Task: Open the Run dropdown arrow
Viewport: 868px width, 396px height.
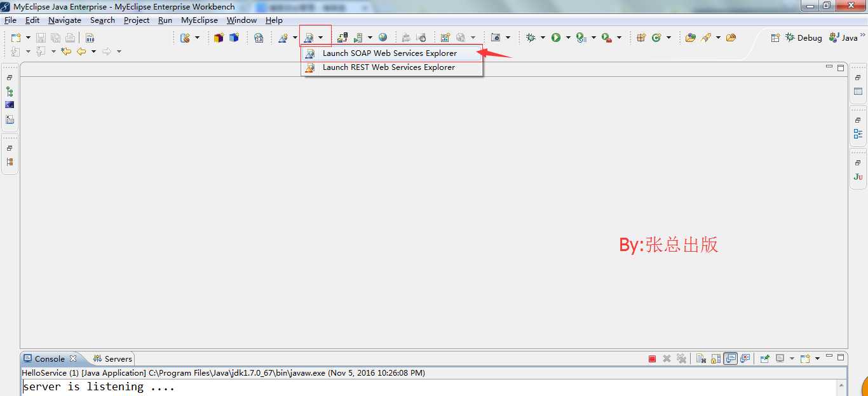Action: (568, 38)
